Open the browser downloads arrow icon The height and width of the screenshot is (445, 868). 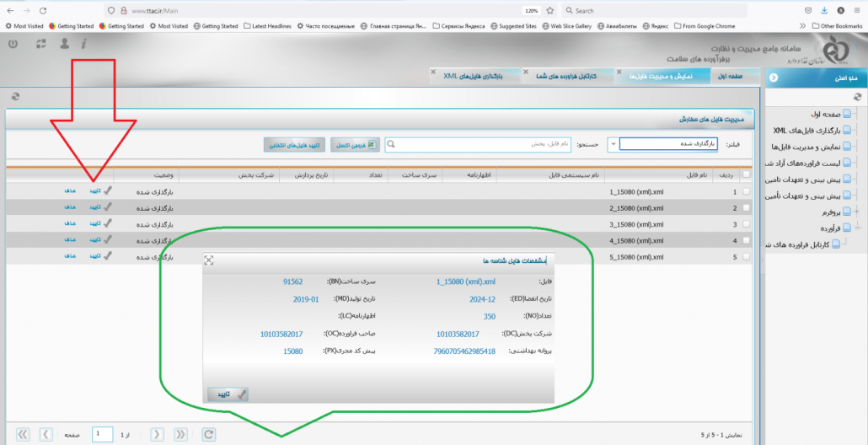824,10
